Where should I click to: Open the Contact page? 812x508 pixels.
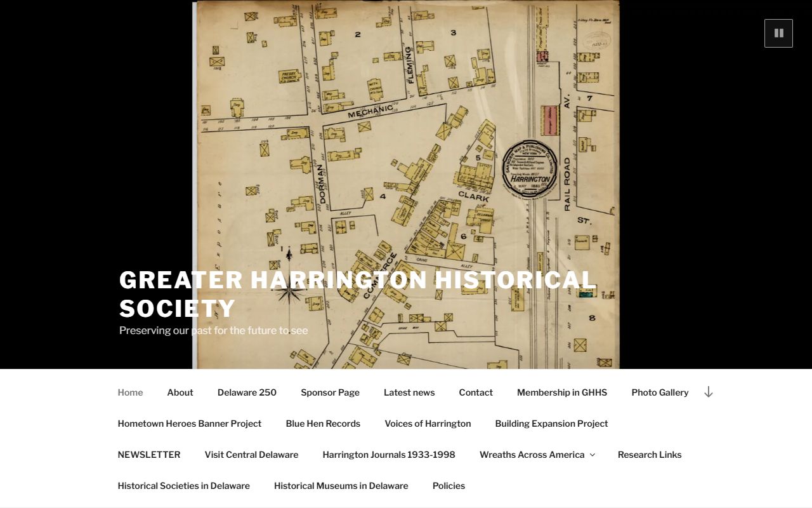(476, 392)
